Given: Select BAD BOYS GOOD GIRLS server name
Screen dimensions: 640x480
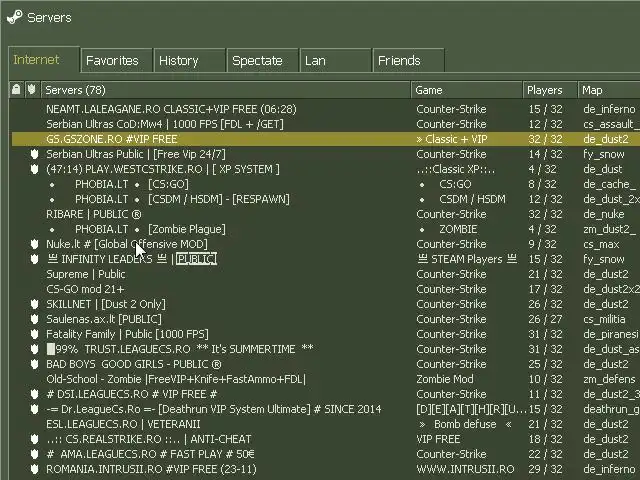Looking at the screenshot, I should 134,364.
